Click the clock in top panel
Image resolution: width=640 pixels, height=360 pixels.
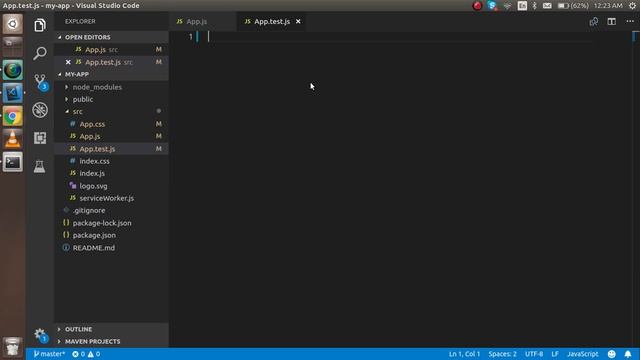[x=608, y=5]
